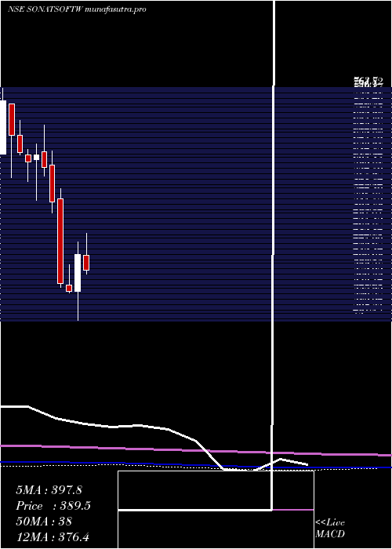Click the '12MA : 376.4' label

coord(52,536)
